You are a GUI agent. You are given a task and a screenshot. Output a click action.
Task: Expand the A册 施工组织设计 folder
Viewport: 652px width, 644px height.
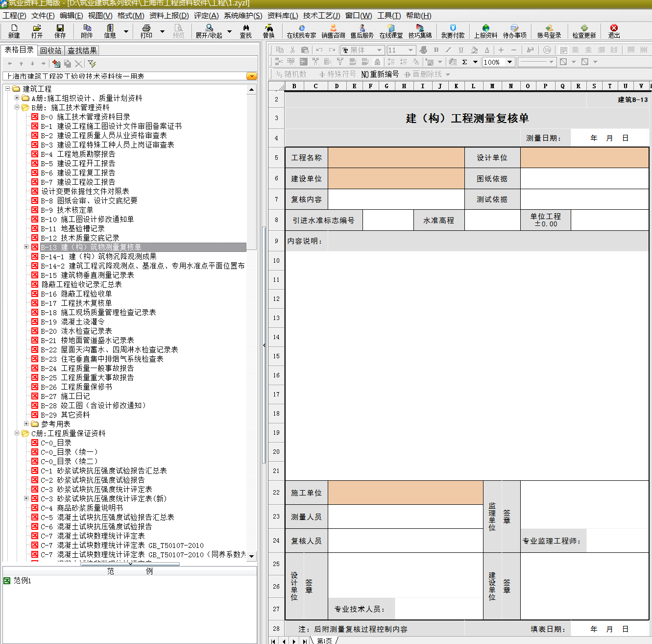(17, 98)
